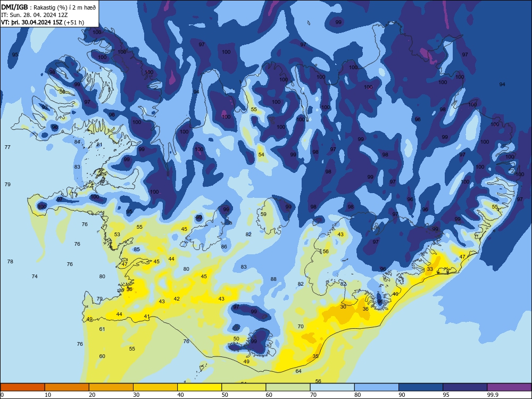The image size is (532, 399).
Task: Click the map value 40 near the southeast coast
Action: [x=395, y=294]
